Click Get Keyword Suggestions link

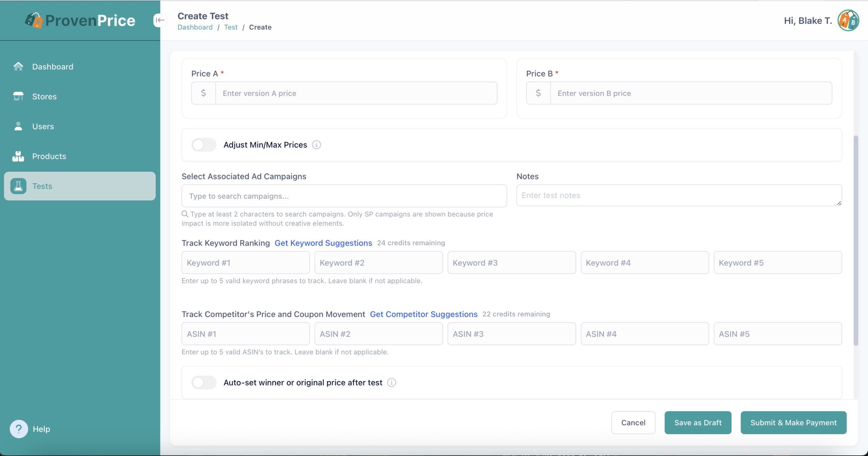click(323, 243)
